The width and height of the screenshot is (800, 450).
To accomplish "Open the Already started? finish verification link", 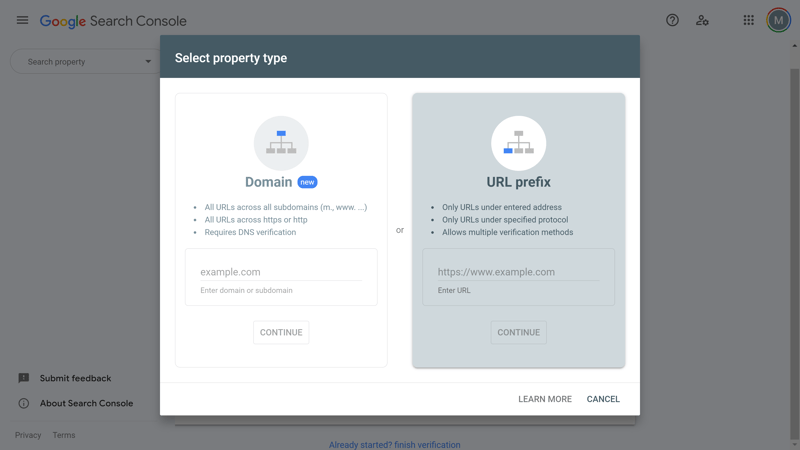I will point(394,444).
